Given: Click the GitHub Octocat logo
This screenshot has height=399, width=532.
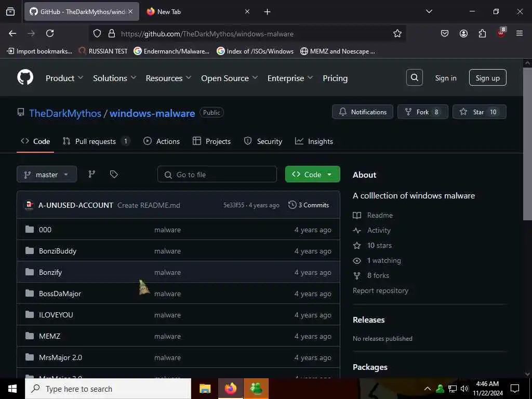Looking at the screenshot, I should 25,78.
